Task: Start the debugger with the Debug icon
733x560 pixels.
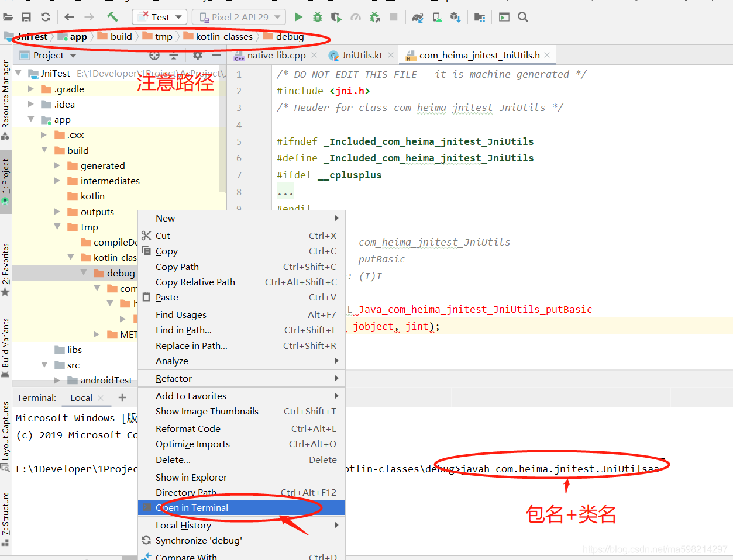Action: [x=317, y=16]
